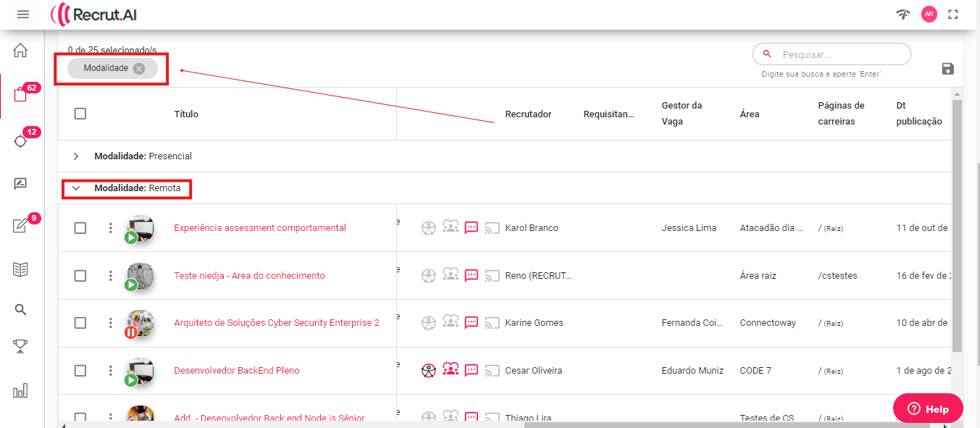Click chat icon for Karol Branco row
980x428 pixels.
click(472, 227)
